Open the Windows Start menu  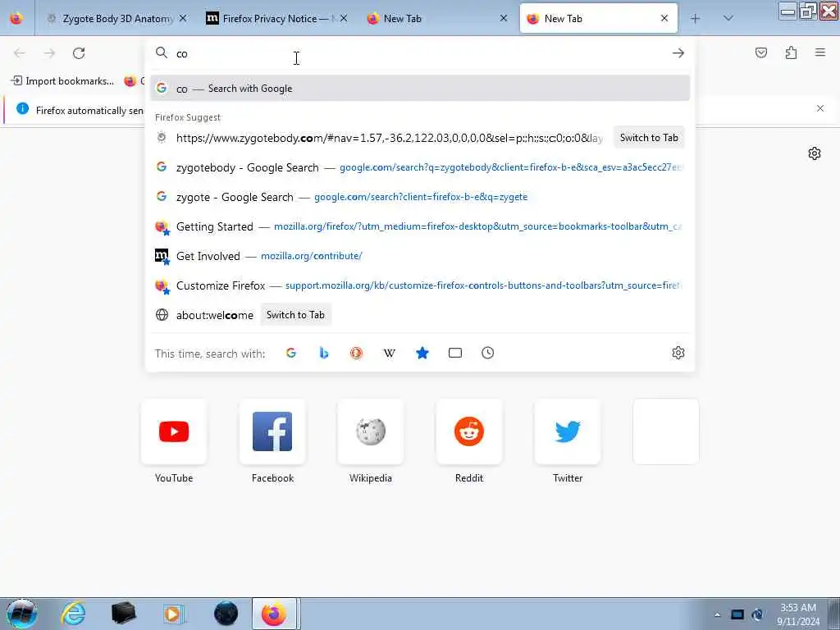coord(21,614)
